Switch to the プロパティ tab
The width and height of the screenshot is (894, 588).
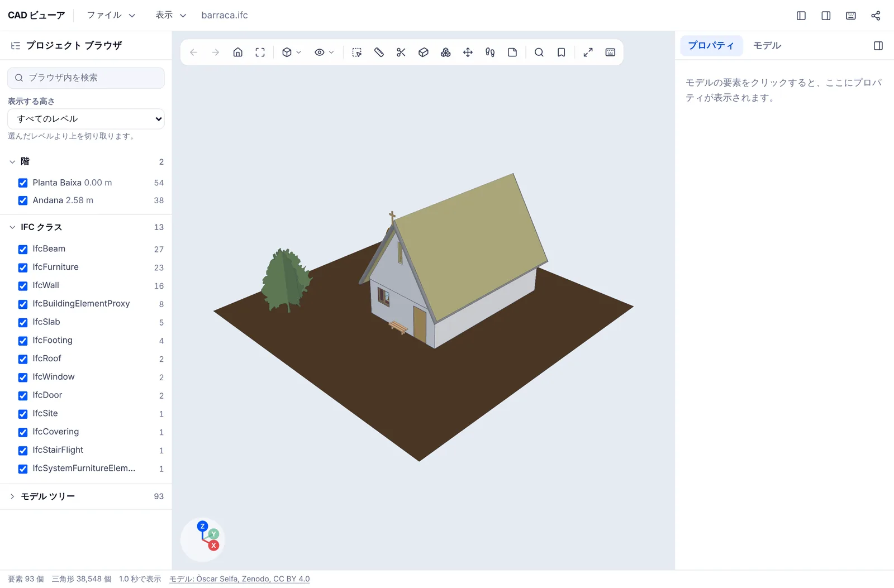(711, 46)
